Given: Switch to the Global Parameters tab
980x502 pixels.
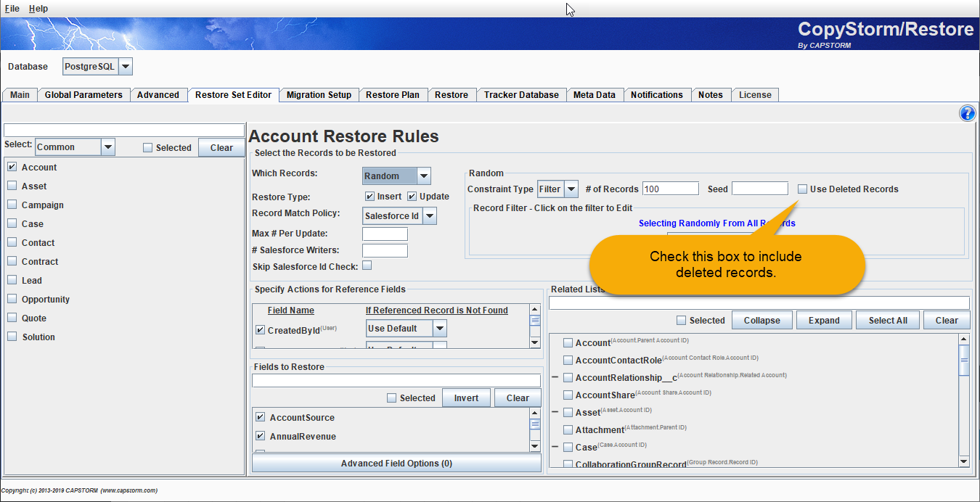Looking at the screenshot, I should [x=83, y=95].
